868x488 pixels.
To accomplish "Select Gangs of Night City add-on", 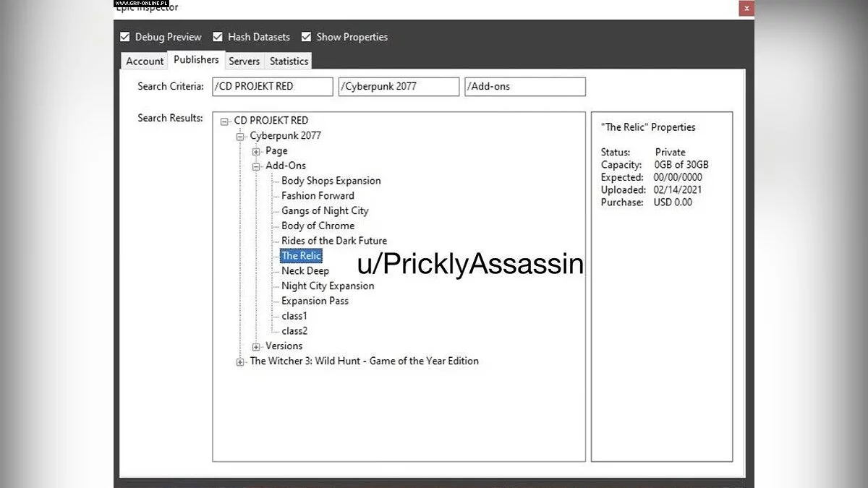I will point(325,211).
